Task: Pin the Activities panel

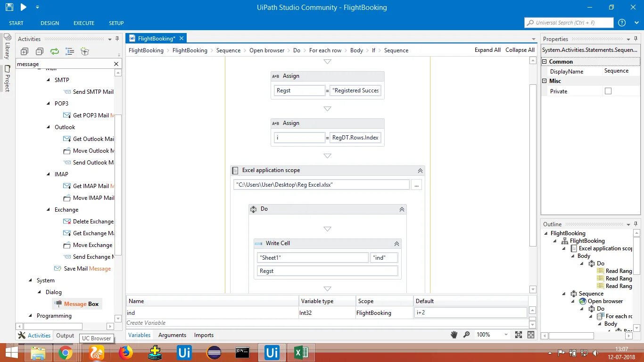Action: [x=117, y=39]
